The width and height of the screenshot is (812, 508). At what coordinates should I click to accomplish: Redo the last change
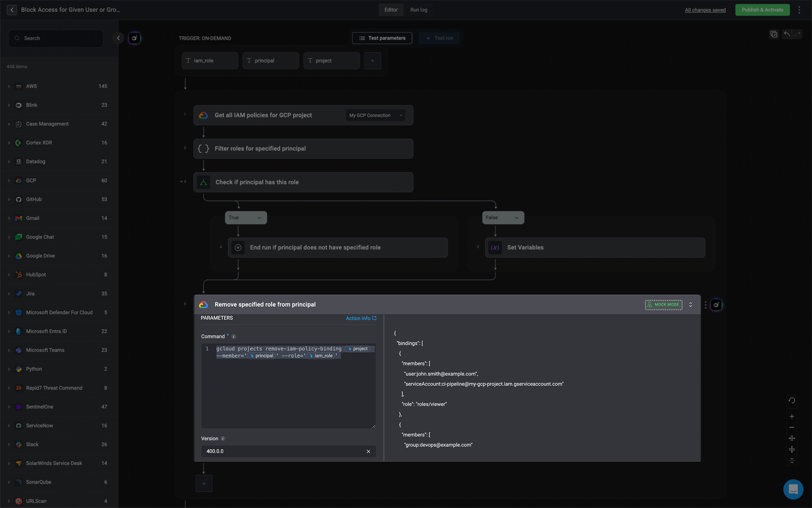tap(797, 34)
